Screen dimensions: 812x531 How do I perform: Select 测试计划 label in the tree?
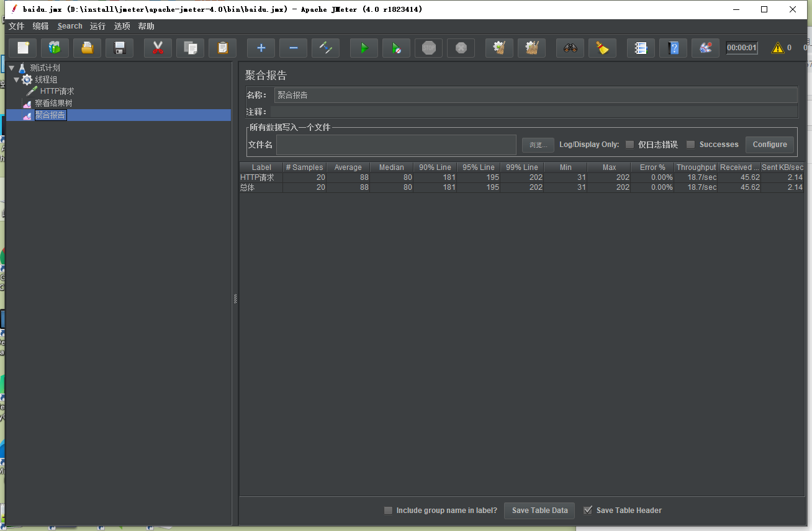45,68
